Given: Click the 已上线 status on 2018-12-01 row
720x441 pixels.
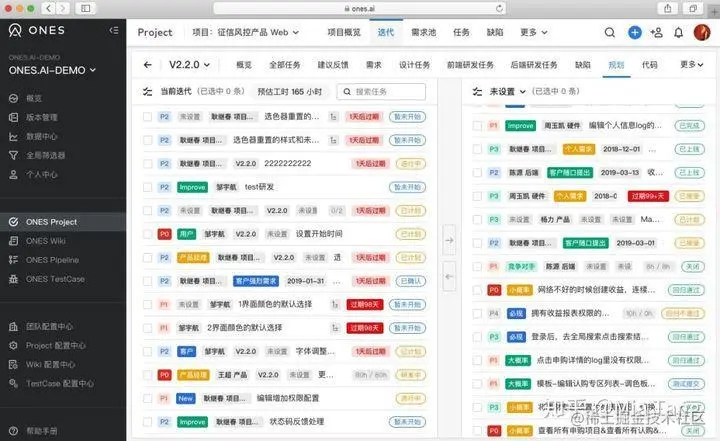Looking at the screenshot, I should [689, 149].
